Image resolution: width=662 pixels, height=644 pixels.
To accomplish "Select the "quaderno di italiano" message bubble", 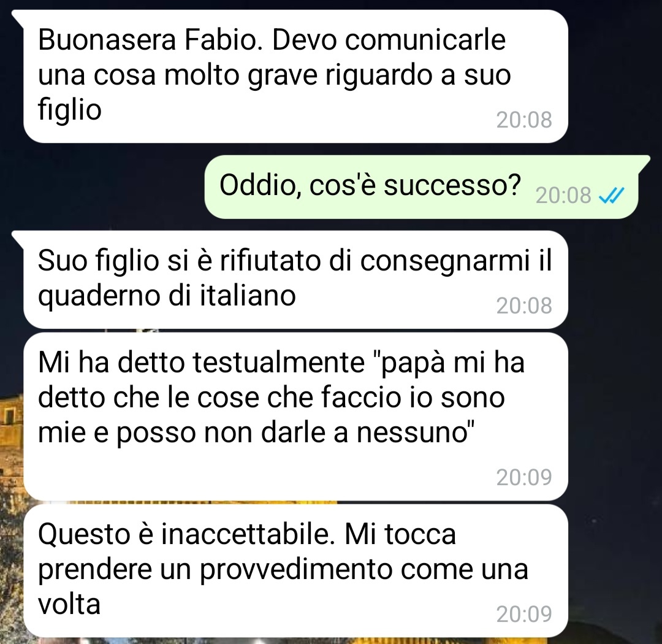I will [295, 280].
